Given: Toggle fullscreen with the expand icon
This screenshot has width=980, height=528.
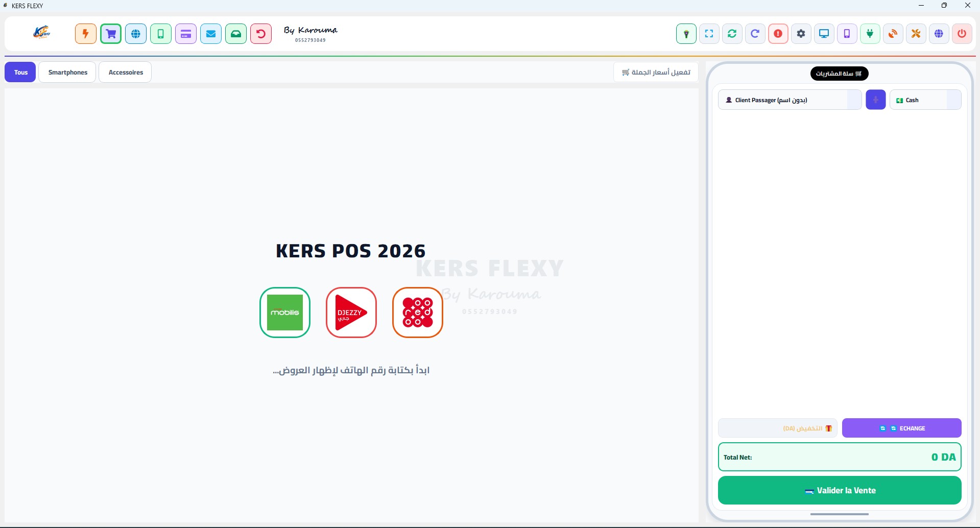Looking at the screenshot, I should pos(709,34).
